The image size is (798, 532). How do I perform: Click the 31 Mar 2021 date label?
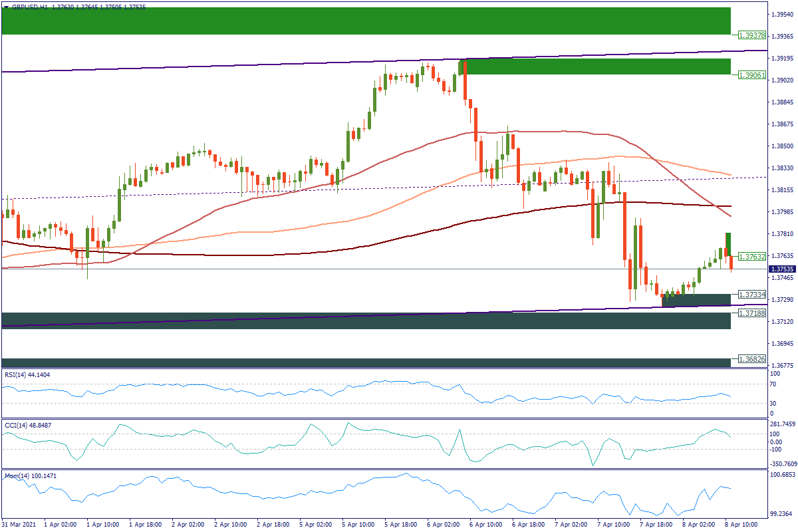click(19, 525)
